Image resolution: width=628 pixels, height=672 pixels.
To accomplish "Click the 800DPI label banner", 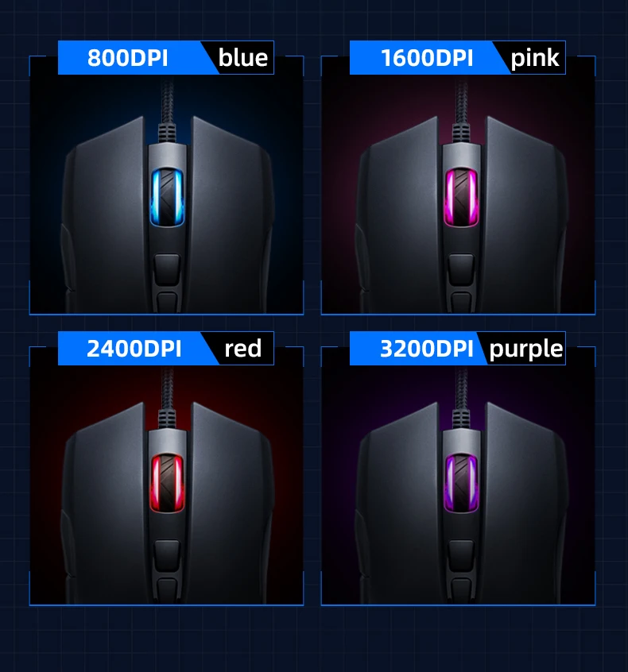I will (x=128, y=58).
